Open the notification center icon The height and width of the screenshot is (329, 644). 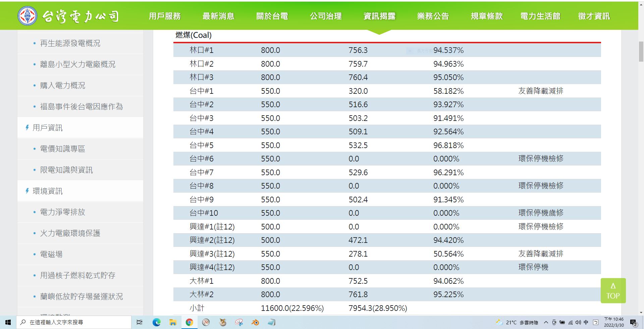point(633,323)
